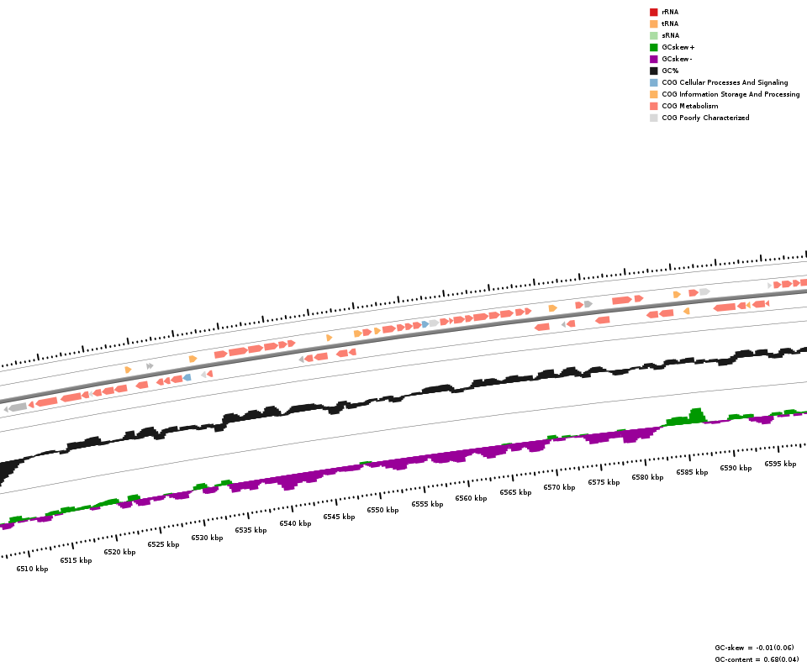Select the 6510 kbp position label
The height and width of the screenshot is (672, 807).
point(32,569)
